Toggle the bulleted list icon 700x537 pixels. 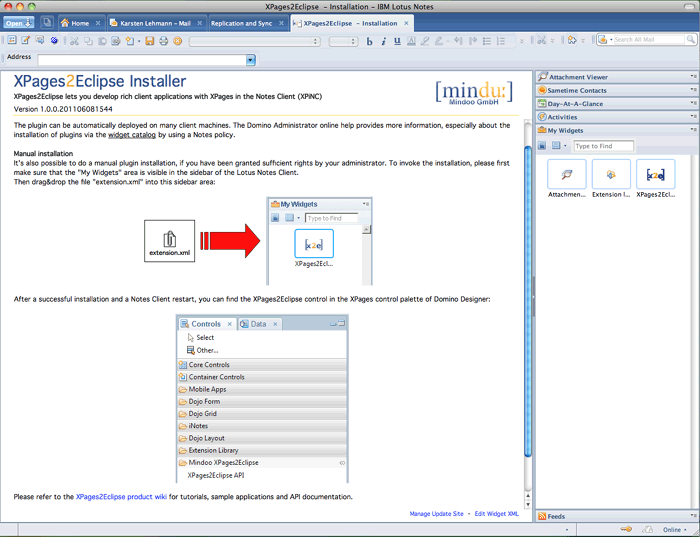[x=487, y=41]
